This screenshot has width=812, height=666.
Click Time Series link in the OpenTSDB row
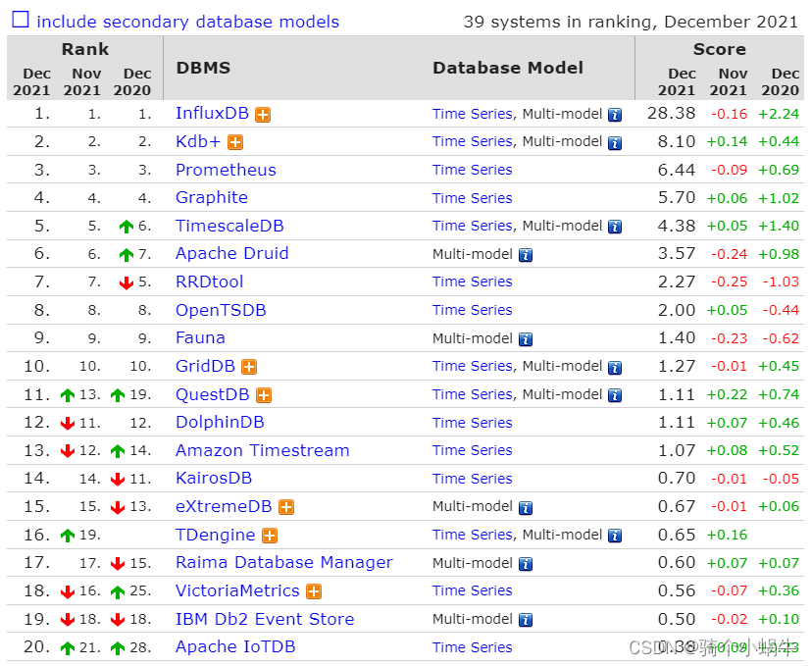pyautogui.click(x=473, y=310)
